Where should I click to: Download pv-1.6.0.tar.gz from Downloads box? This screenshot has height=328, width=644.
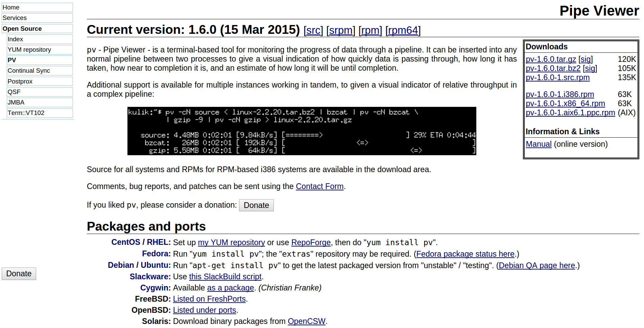tap(551, 59)
